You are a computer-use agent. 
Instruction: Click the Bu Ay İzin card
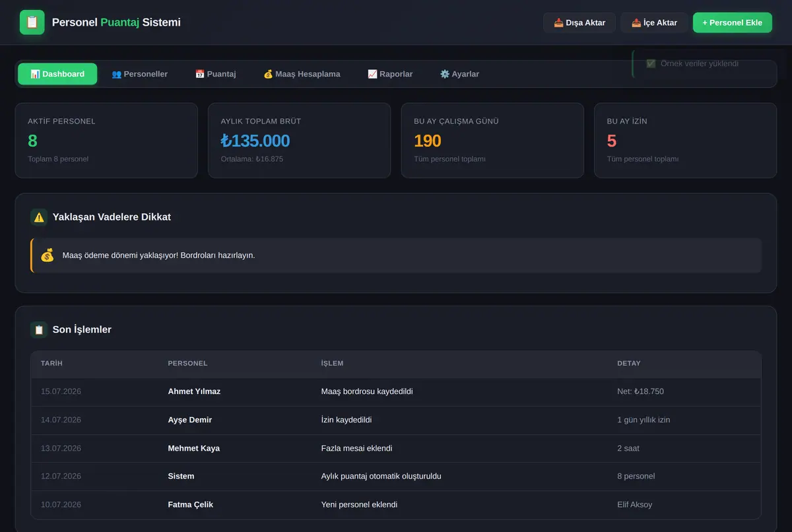click(x=686, y=141)
